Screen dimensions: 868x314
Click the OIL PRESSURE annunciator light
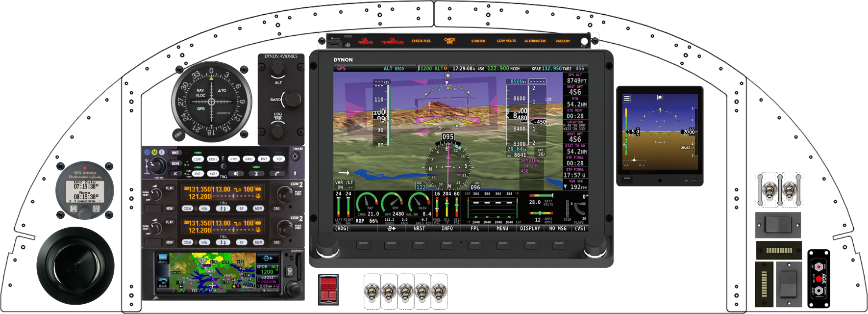tap(365, 41)
